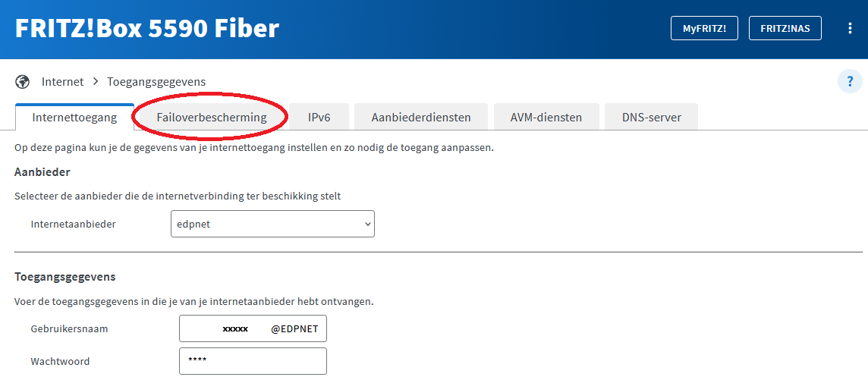Screen dimensions: 868x377
Task: Click Toegangsgegevens in the breadcrumb
Action: pos(156,81)
